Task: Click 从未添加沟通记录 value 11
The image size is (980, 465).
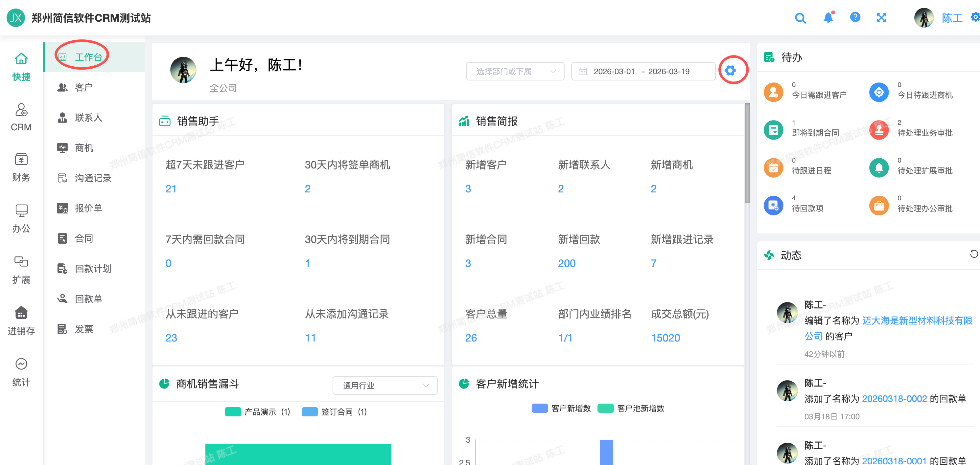Action: pos(310,338)
